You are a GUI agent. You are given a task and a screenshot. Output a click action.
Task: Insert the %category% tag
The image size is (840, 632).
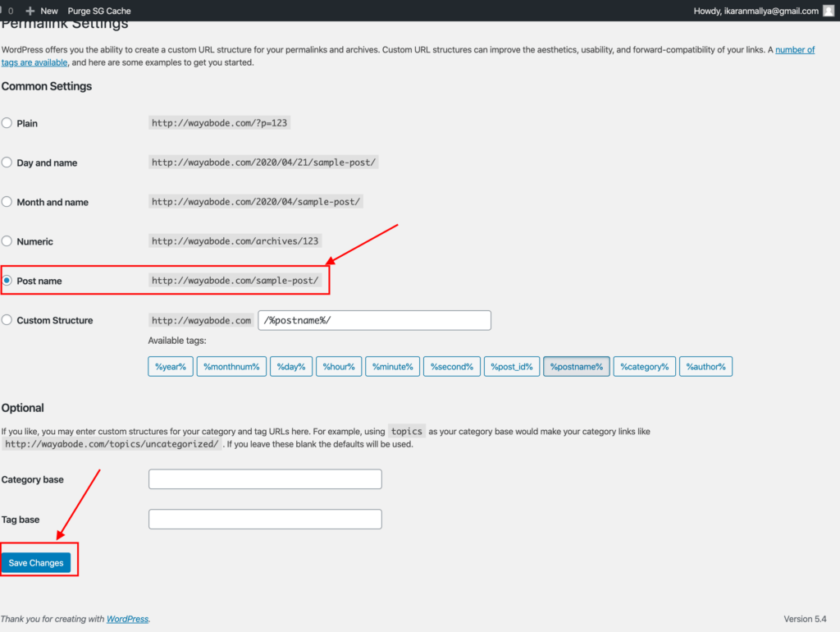click(x=645, y=367)
